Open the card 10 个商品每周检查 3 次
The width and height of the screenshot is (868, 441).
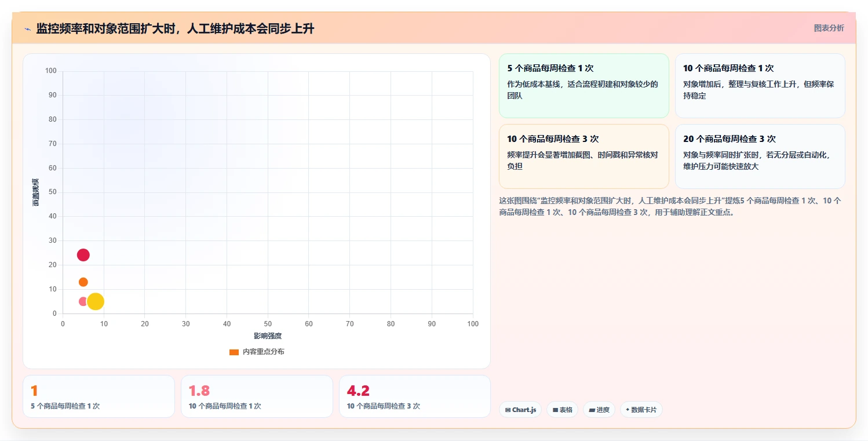(x=583, y=156)
